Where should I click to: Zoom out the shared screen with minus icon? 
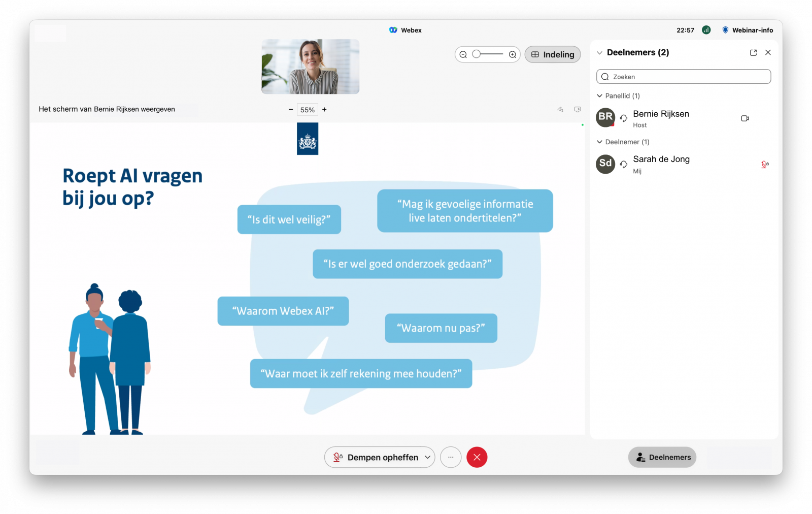(x=290, y=109)
